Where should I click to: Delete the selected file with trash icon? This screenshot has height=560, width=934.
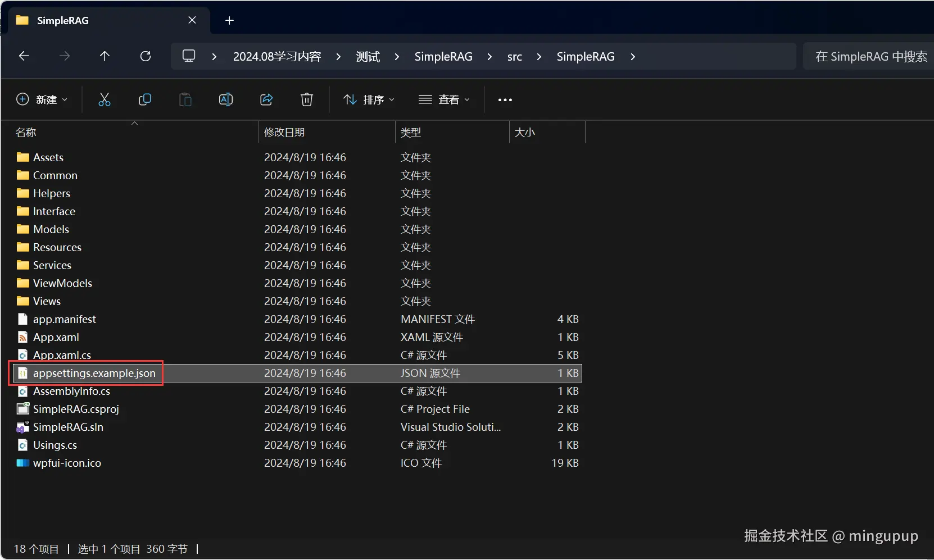(x=307, y=99)
